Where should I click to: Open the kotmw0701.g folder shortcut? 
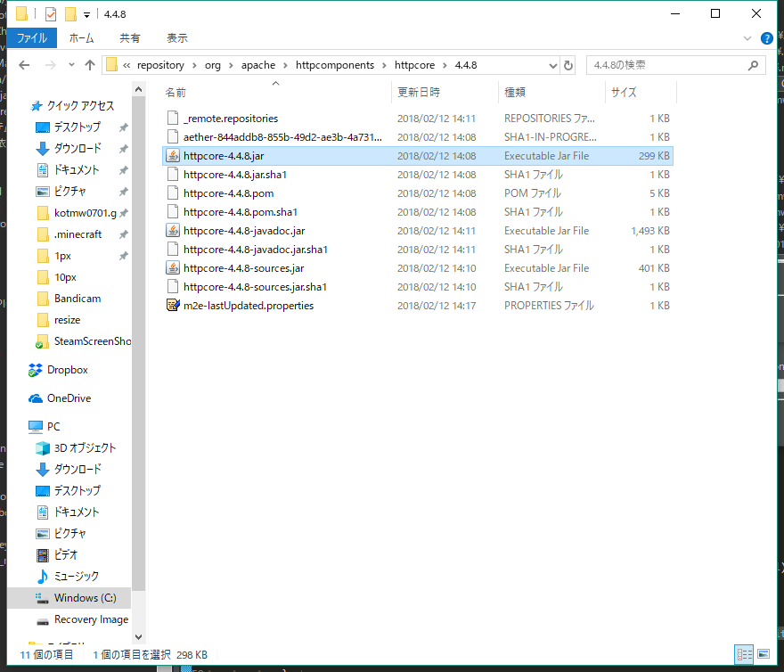85,213
